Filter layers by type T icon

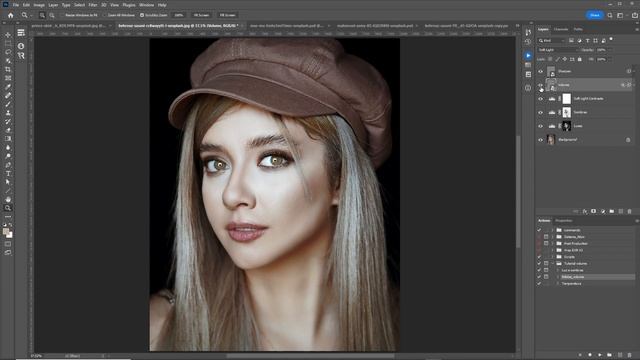click(587, 40)
